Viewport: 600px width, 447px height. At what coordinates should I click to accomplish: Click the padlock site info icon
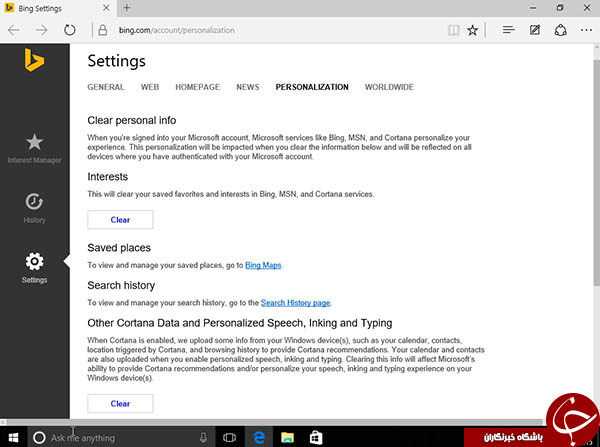pyautogui.click(x=103, y=30)
